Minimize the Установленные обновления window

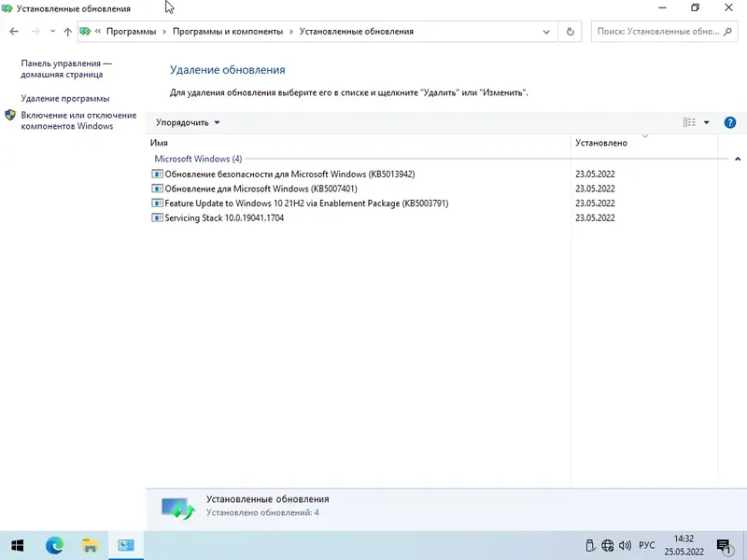(662, 7)
